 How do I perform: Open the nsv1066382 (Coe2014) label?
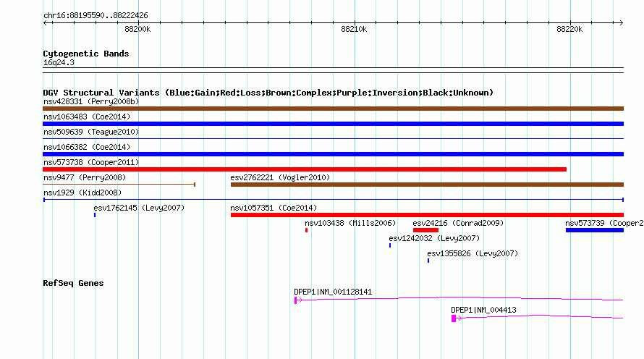[87, 147]
